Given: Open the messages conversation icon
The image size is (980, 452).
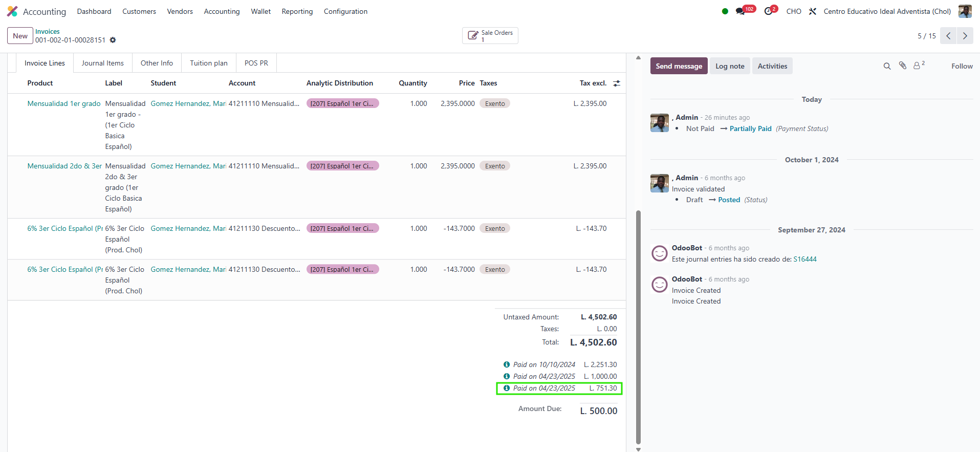Looking at the screenshot, I should (740, 11).
